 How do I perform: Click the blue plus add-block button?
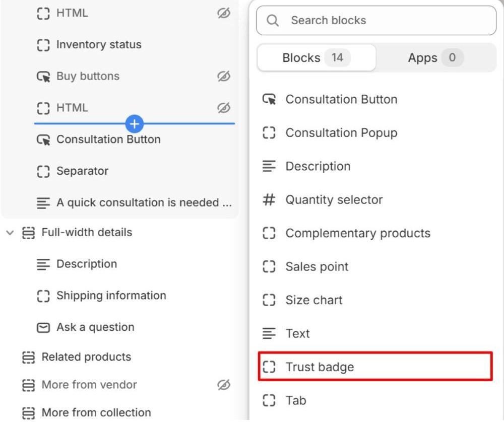click(x=135, y=124)
